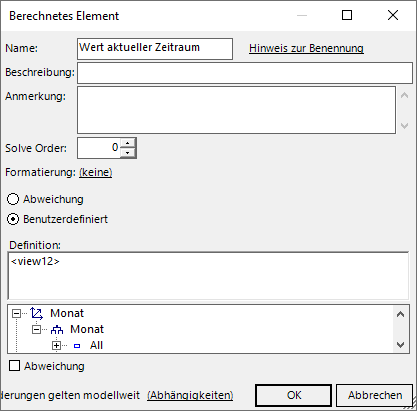Increase Solve Order with up arrow
417x411 pixels.
(127, 143)
